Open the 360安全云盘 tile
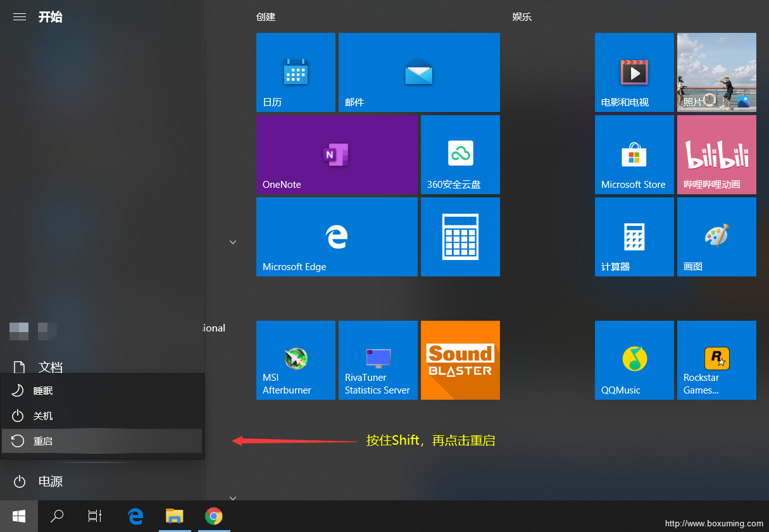Screen dimensions: 769x532 click(460, 154)
